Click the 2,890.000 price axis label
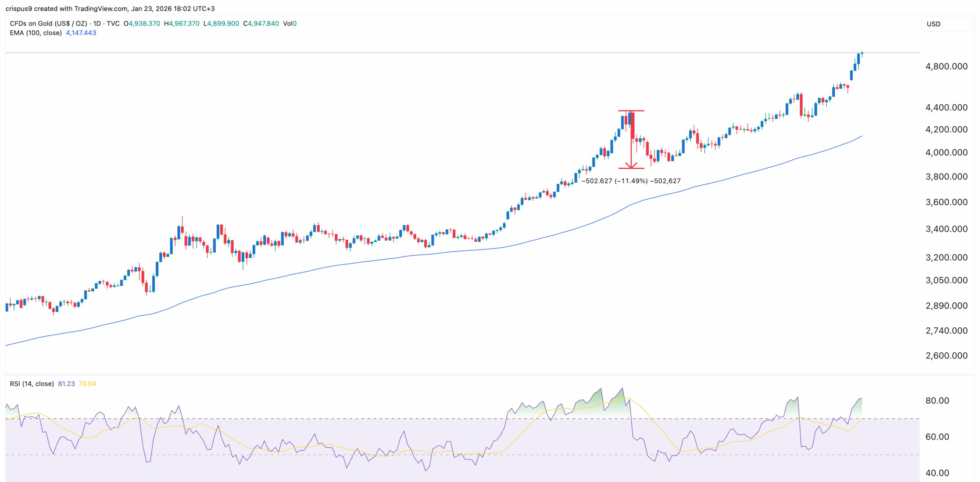980x482 pixels. 946,306
